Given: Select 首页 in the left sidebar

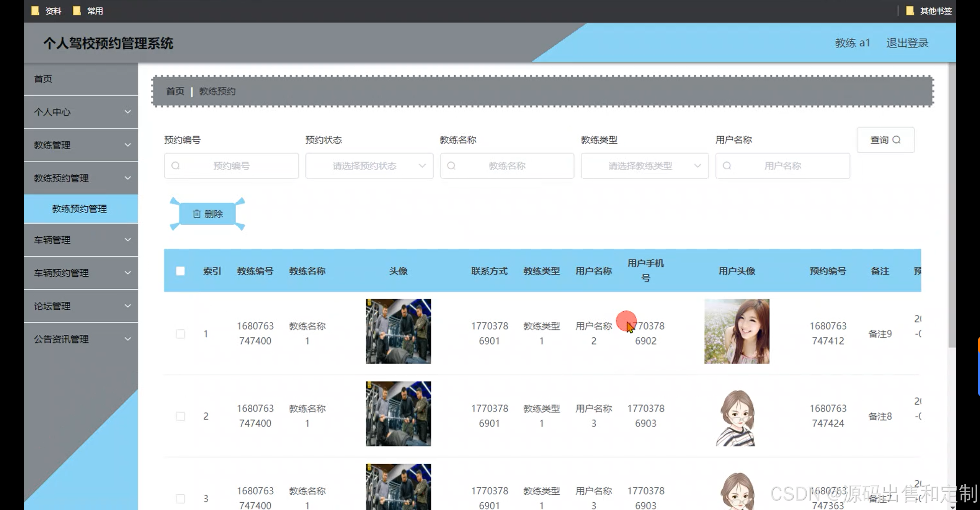Looking at the screenshot, I should 43,79.
